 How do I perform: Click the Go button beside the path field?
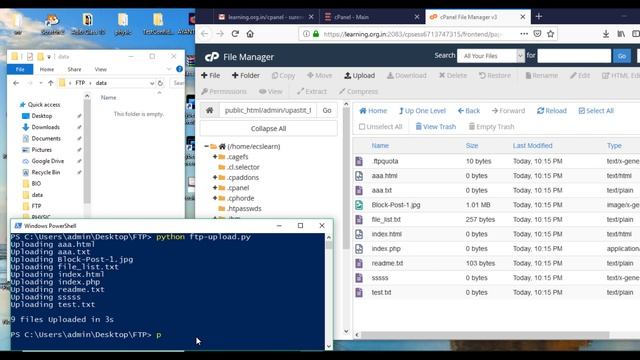tap(327, 110)
